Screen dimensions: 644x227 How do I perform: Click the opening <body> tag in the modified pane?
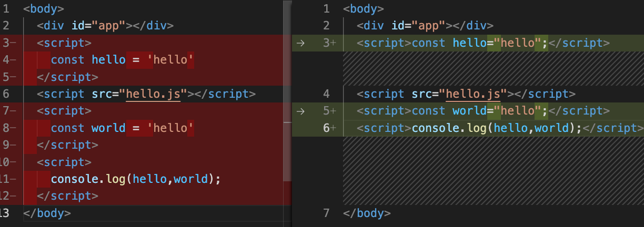pos(364,9)
